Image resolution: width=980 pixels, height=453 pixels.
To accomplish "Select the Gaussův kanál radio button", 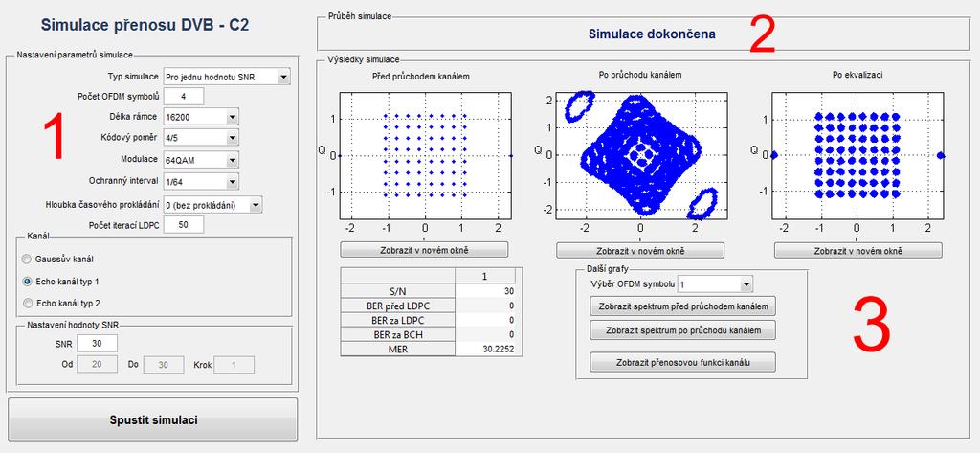I will pyautogui.click(x=26, y=259).
